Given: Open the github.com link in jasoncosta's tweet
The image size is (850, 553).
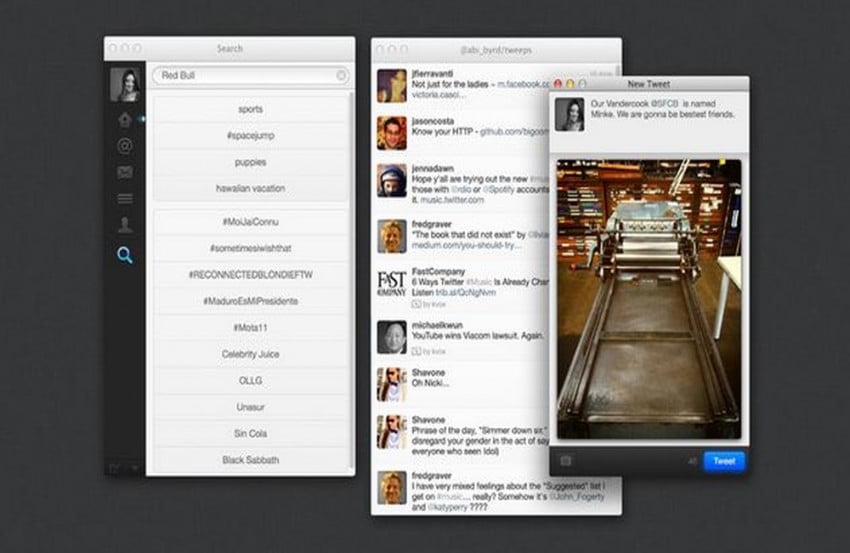Looking at the screenshot, I should tap(514, 132).
